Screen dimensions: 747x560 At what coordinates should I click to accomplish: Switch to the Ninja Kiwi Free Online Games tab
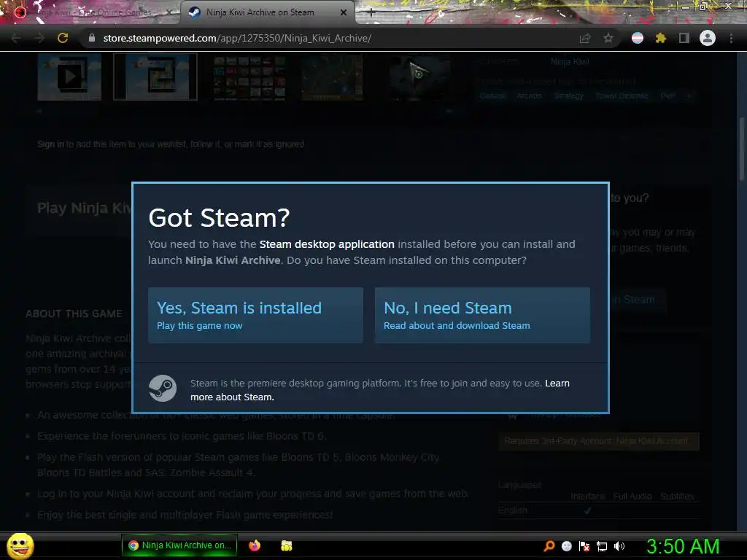[x=93, y=12]
